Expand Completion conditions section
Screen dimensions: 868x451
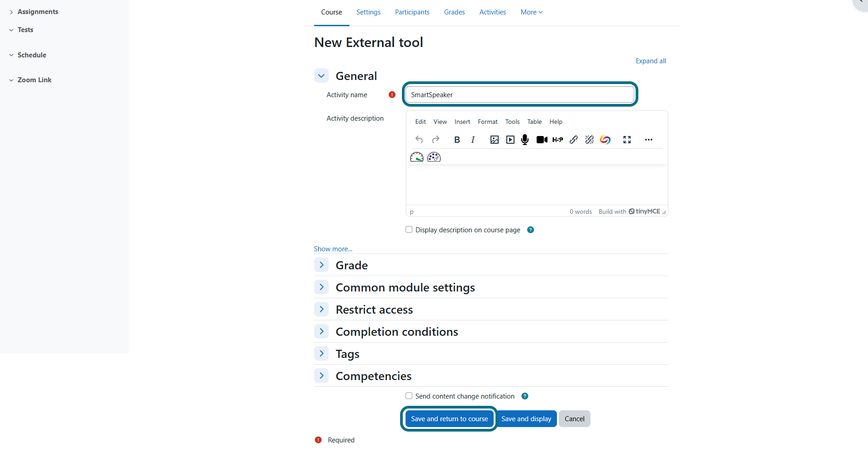(x=321, y=332)
